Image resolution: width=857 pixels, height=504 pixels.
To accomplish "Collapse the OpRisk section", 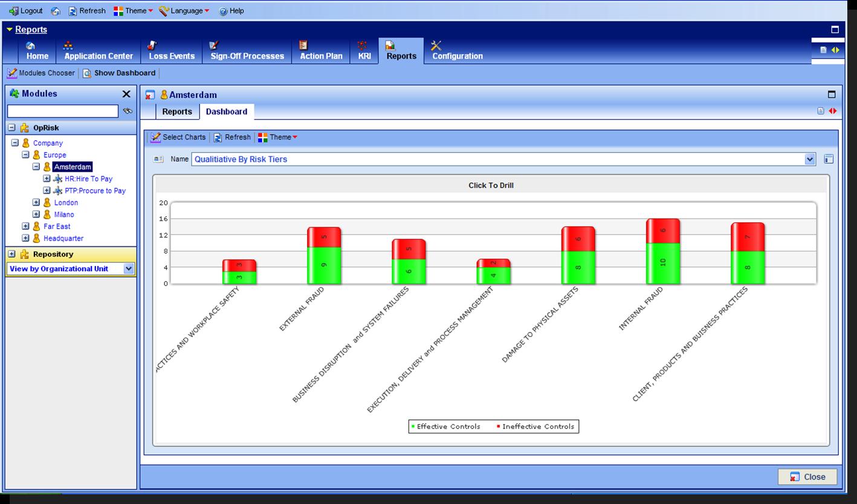I will tap(11, 128).
